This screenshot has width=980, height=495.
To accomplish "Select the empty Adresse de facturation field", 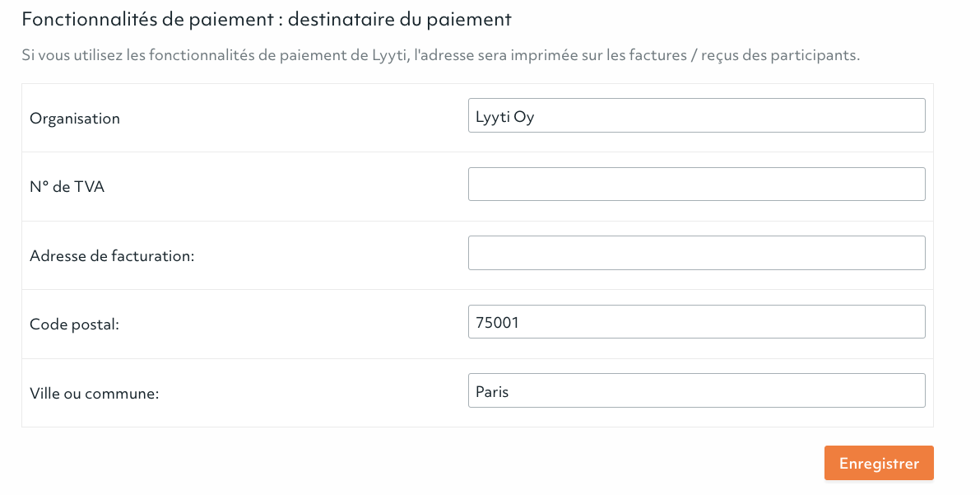I will pos(696,253).
